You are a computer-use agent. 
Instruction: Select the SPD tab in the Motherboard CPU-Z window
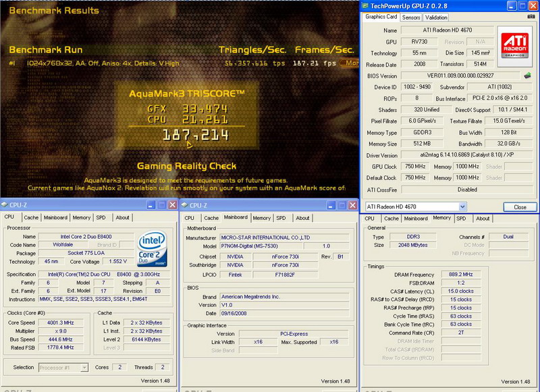281,218
